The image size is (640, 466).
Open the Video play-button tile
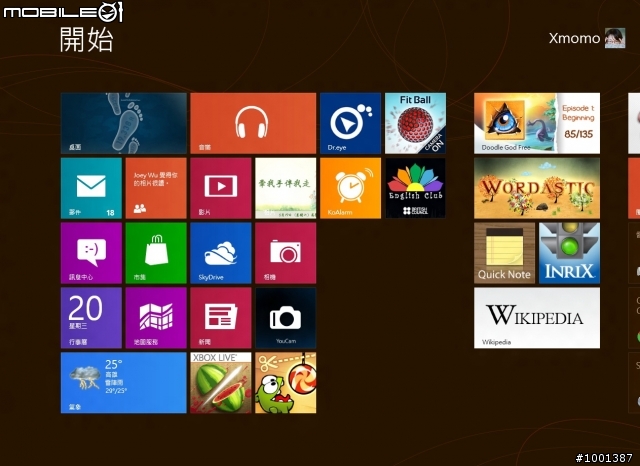click(221, 188)
